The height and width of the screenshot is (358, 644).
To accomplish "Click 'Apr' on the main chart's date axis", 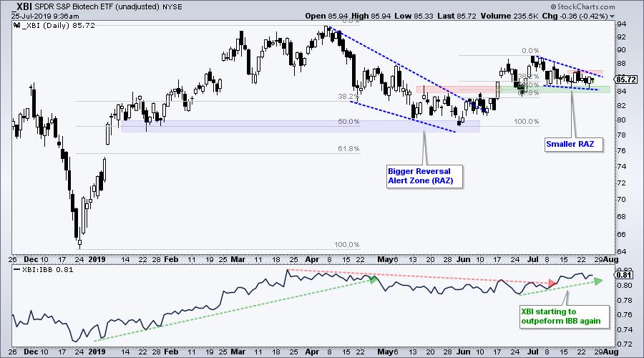I will 312,260.
